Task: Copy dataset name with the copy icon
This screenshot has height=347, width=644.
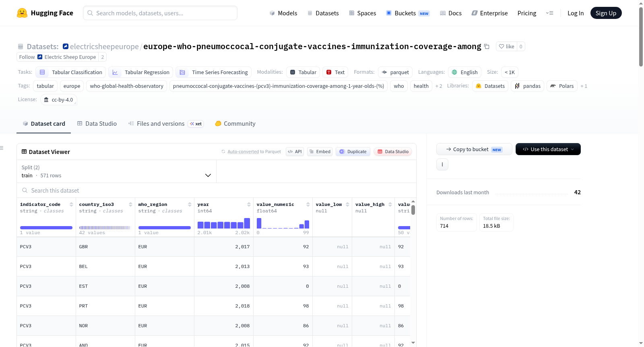Action: point(487,46)
